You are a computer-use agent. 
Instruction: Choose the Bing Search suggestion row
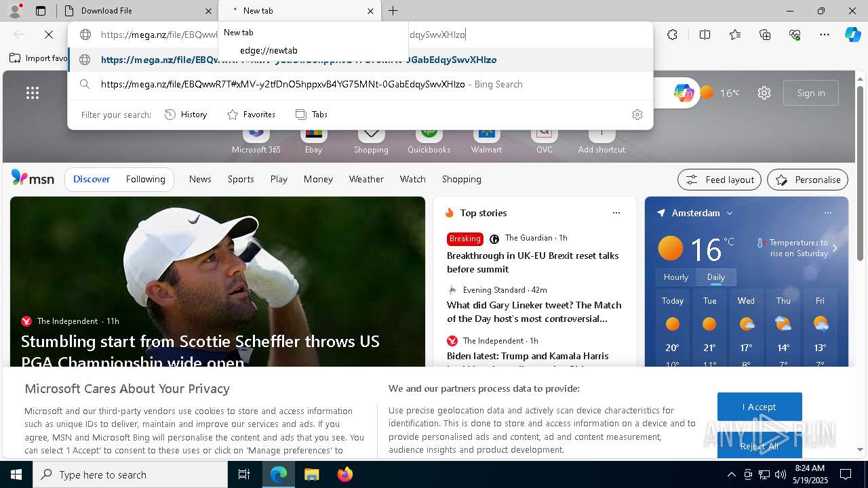click(x=359, y=84)
